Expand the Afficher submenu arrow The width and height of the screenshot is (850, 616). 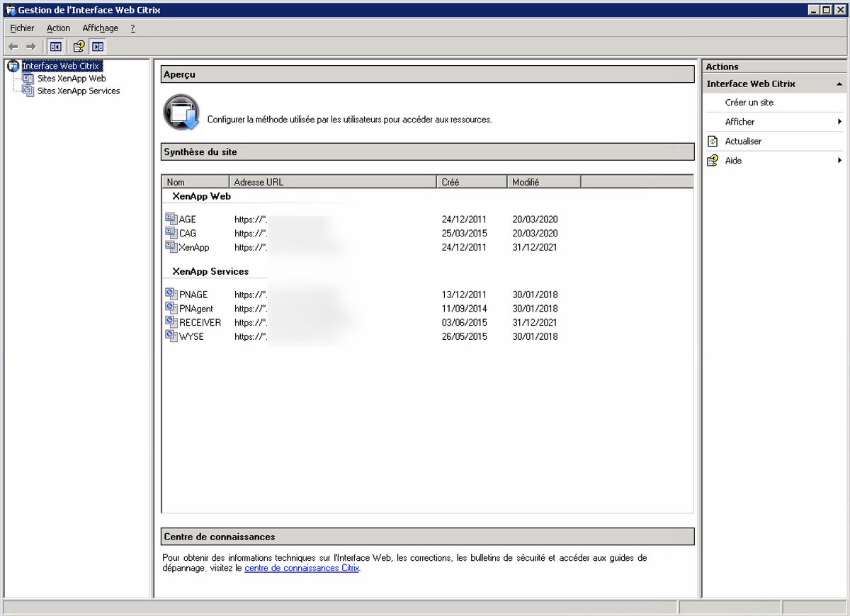coord(839,122)
